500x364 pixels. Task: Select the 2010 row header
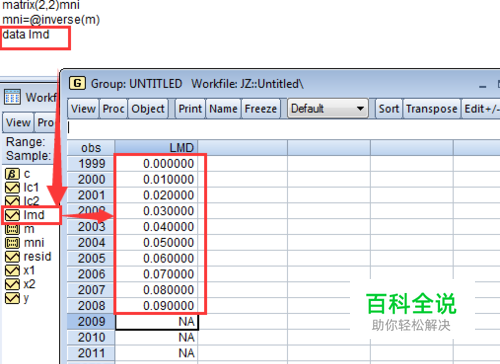tap(91, 337)
